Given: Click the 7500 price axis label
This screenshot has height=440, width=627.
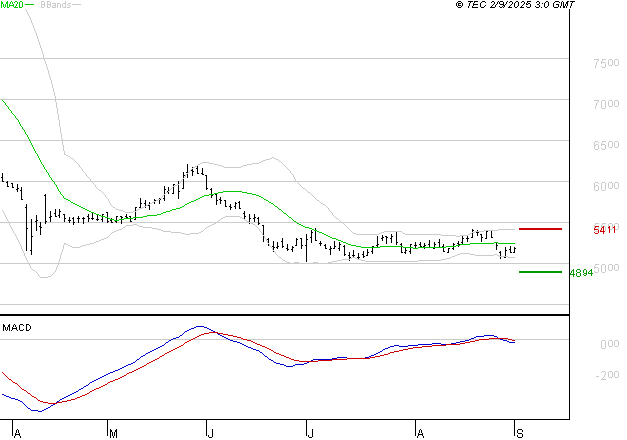Looking at the screenshot, I should [605, 63].
